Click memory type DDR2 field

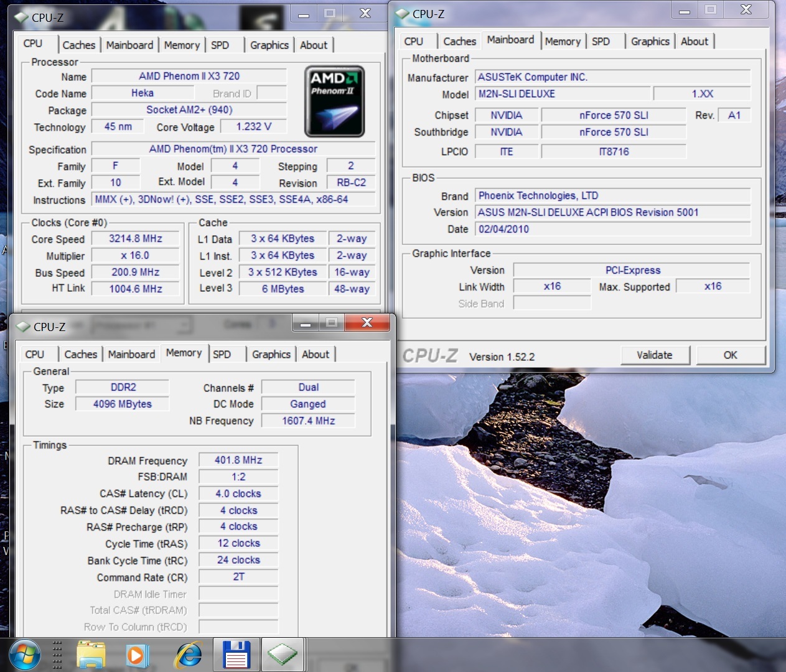pos(123,387)
